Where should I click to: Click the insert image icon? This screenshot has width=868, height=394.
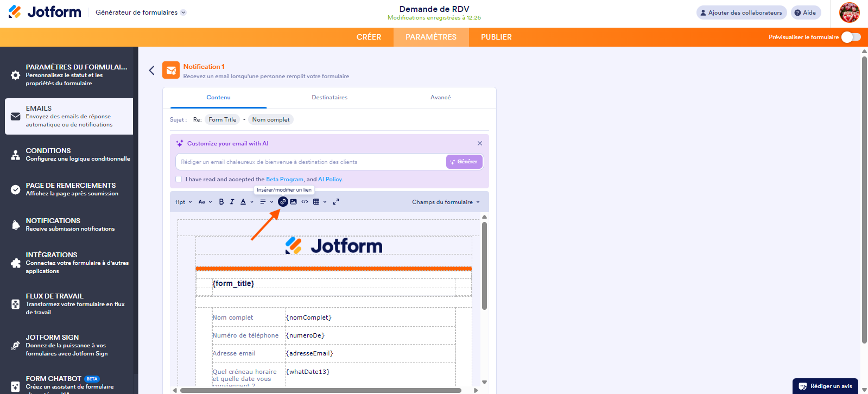[x=294, y=202]
